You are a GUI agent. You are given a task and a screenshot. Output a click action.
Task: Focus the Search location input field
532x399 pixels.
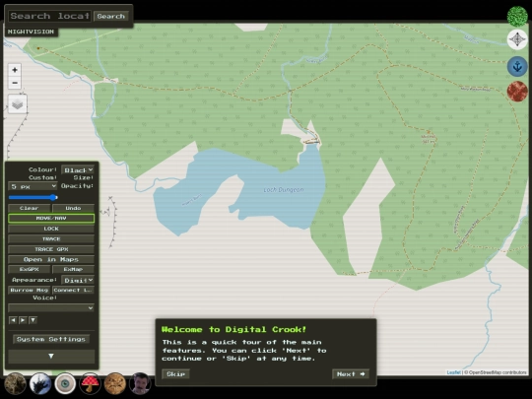pos(49,16)
